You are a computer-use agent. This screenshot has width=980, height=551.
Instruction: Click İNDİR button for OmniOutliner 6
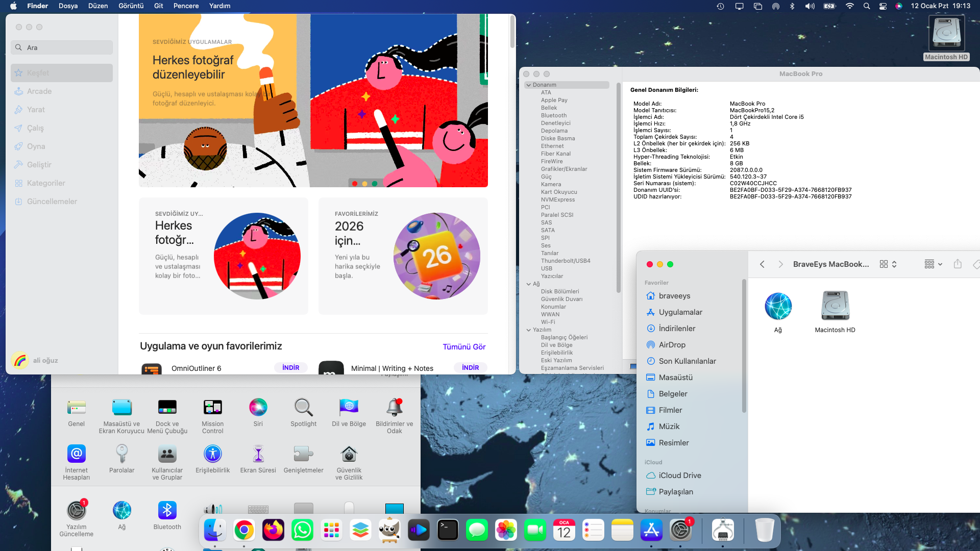coord(290,368)
